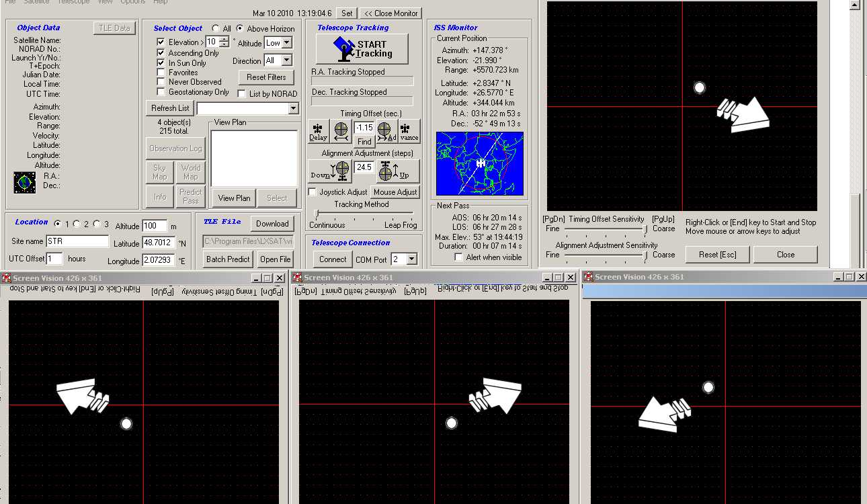The width and height of the screenshot is (867, 504).
Task: Select Location 2 radio button
Action: click(x=76, y=224)
